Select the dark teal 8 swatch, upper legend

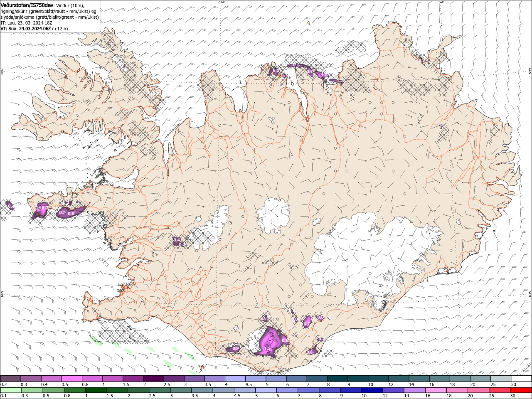coord(337,379)
